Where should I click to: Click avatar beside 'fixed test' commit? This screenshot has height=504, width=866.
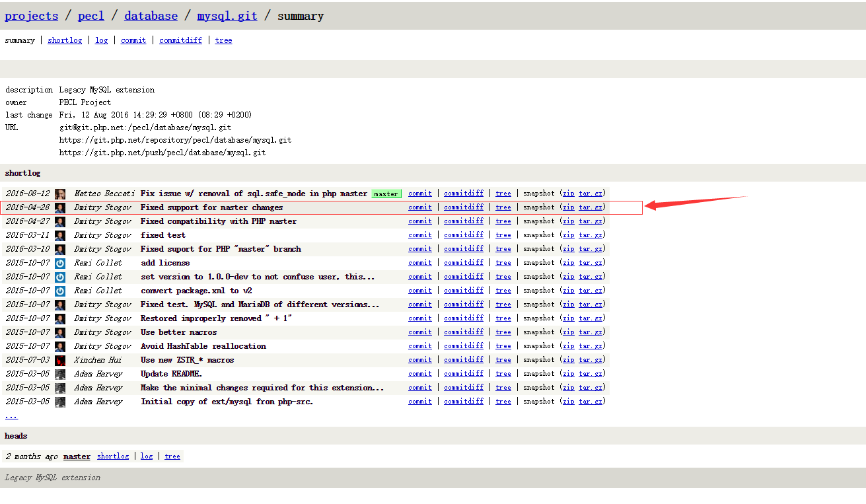(x=60, y=235)
